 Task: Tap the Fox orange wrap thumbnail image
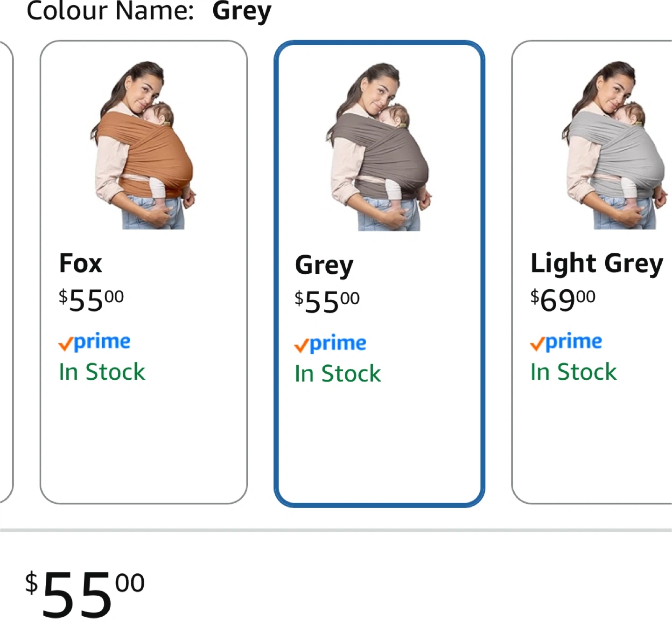[144, 146]
